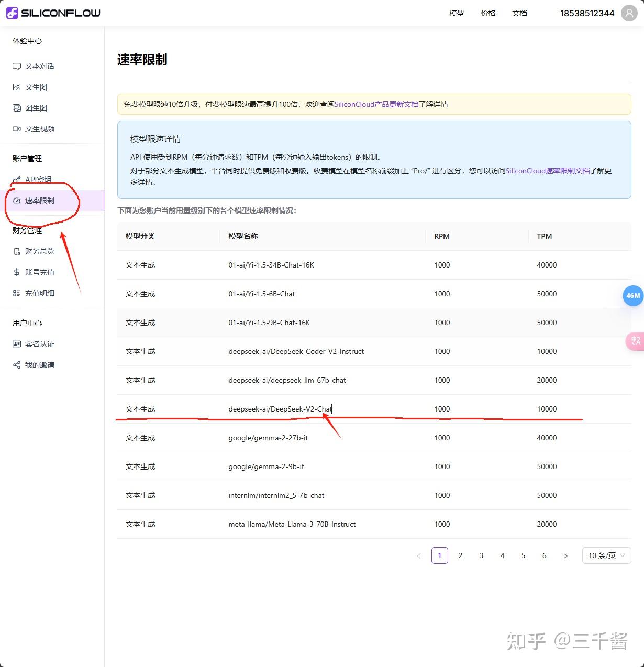644x667 pixels.
Task: Open the SiliconCloud产品更新文档 link
Action: 376,104
